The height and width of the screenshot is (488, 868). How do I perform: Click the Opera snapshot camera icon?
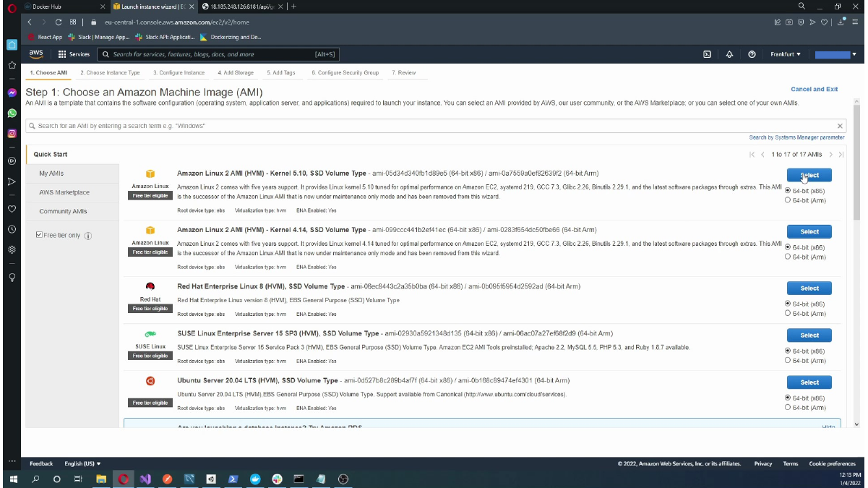788,22
